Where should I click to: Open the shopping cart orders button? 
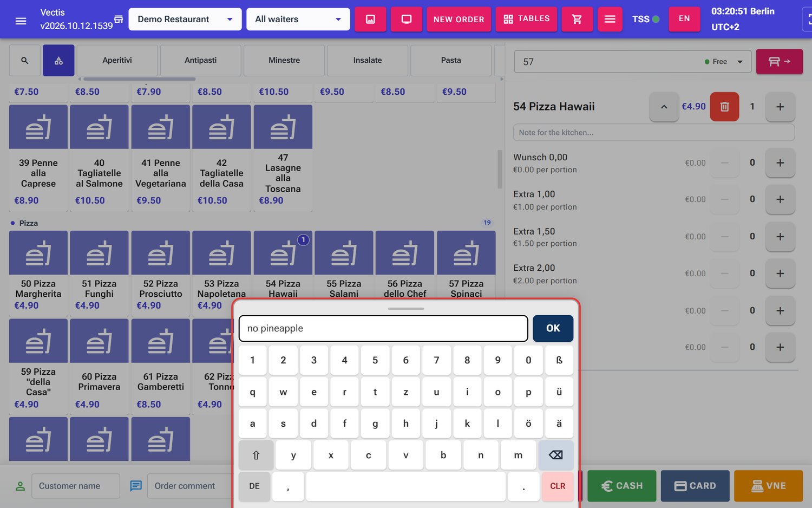577,19
